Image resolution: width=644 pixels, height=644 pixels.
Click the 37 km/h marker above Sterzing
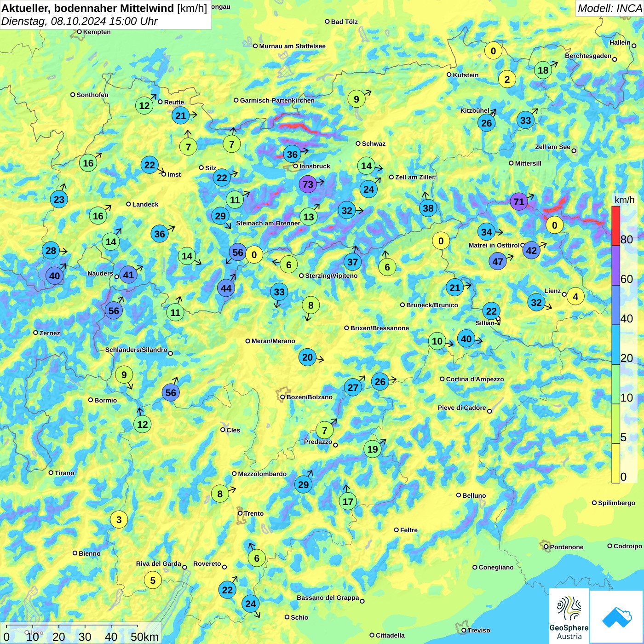[x=352, y=262]
